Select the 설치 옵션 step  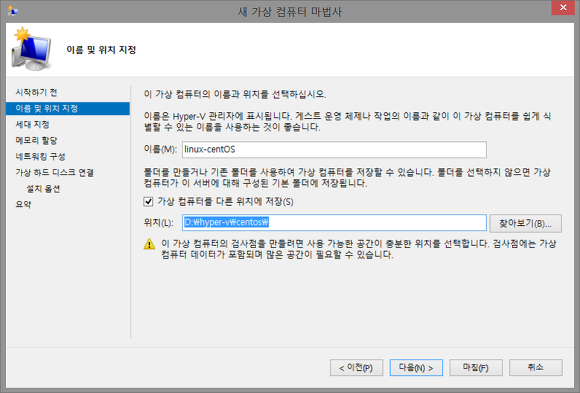click(x=43, y=189)
